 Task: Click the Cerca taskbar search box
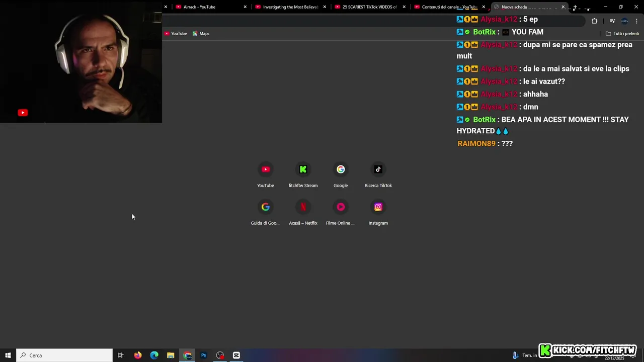[x=64, y=355]
